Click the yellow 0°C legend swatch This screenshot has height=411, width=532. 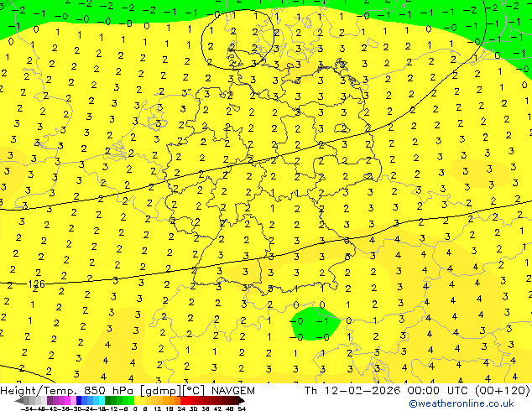138,400
